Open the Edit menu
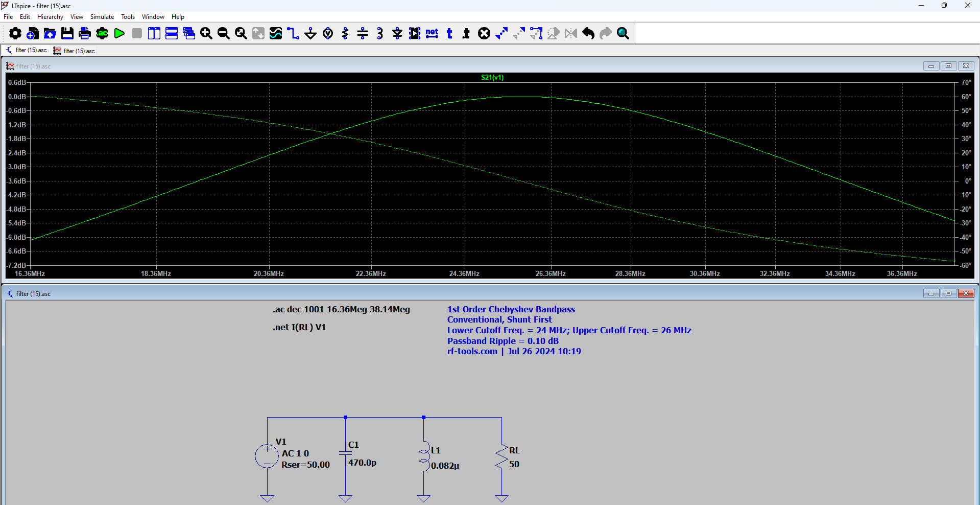 pyautogui.click(x=25, y=17)
